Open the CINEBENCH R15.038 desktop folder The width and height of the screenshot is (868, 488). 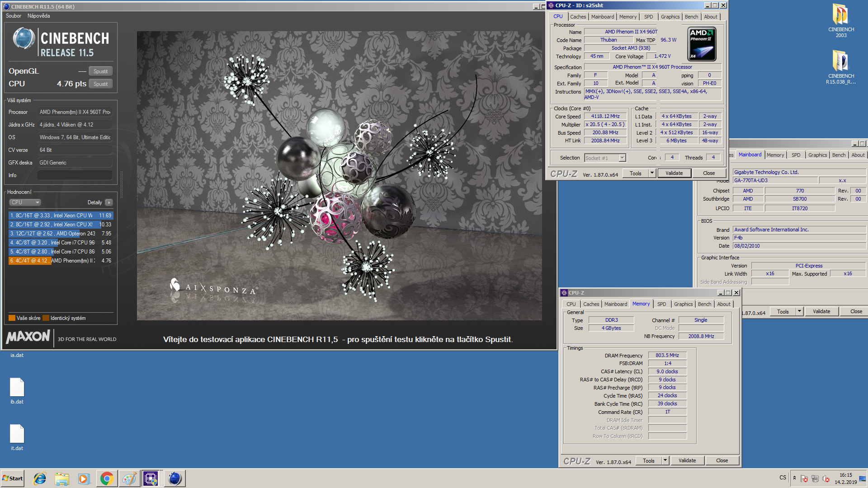[x=841, y=67]
